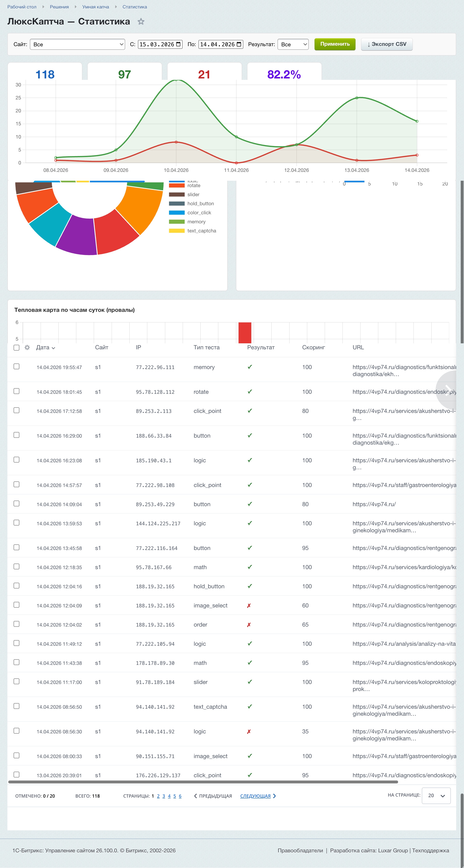The width and height of the screenshot is (464, 868).
Task: Open the Сайт dropdown filter
Action: coord(77,44)
